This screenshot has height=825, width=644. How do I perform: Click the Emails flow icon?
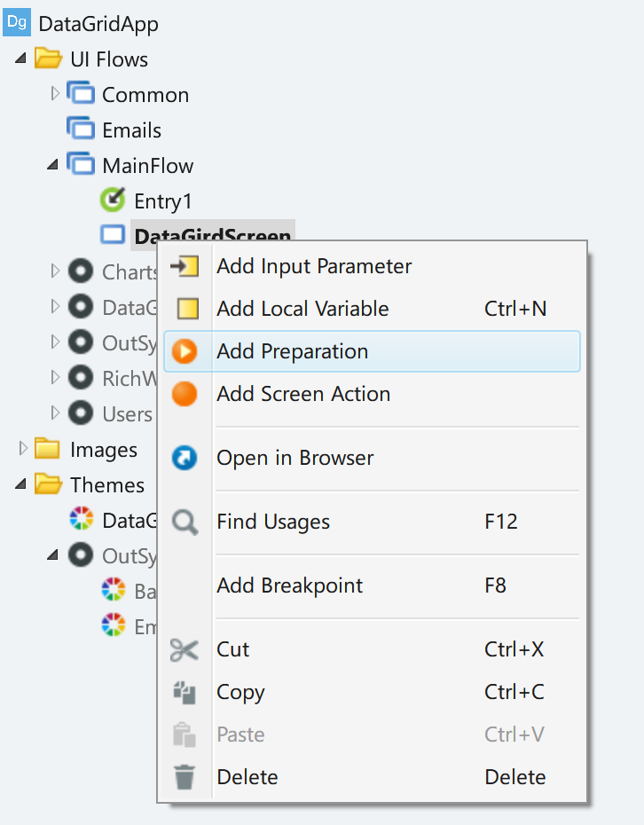(81, 129)
